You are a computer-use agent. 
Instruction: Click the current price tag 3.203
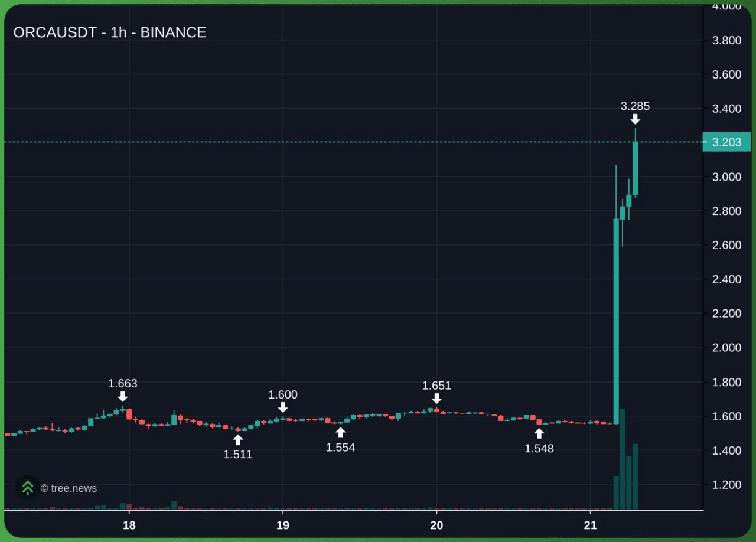726,142
